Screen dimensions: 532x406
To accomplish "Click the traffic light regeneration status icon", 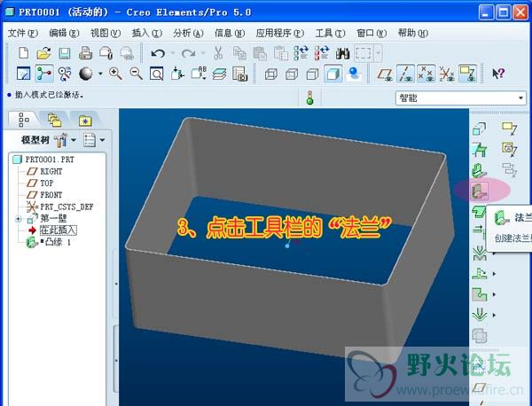I will [x=309, y=98].
